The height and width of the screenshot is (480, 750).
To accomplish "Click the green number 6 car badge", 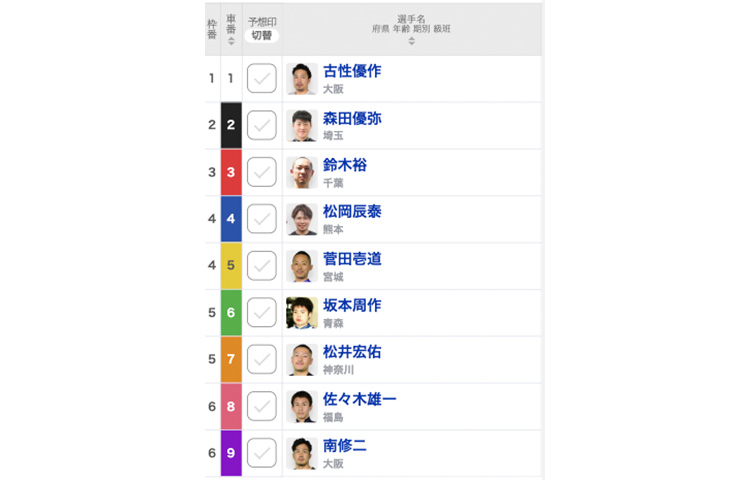I will [231, 313].
